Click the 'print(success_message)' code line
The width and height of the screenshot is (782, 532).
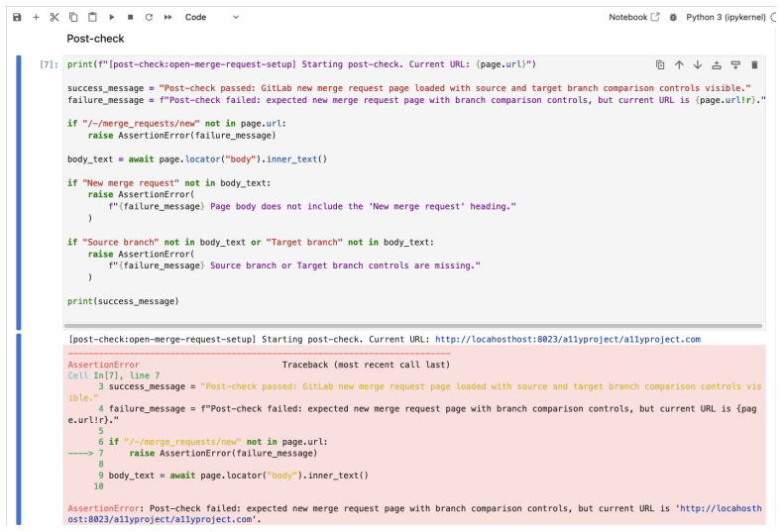point(123,301)
